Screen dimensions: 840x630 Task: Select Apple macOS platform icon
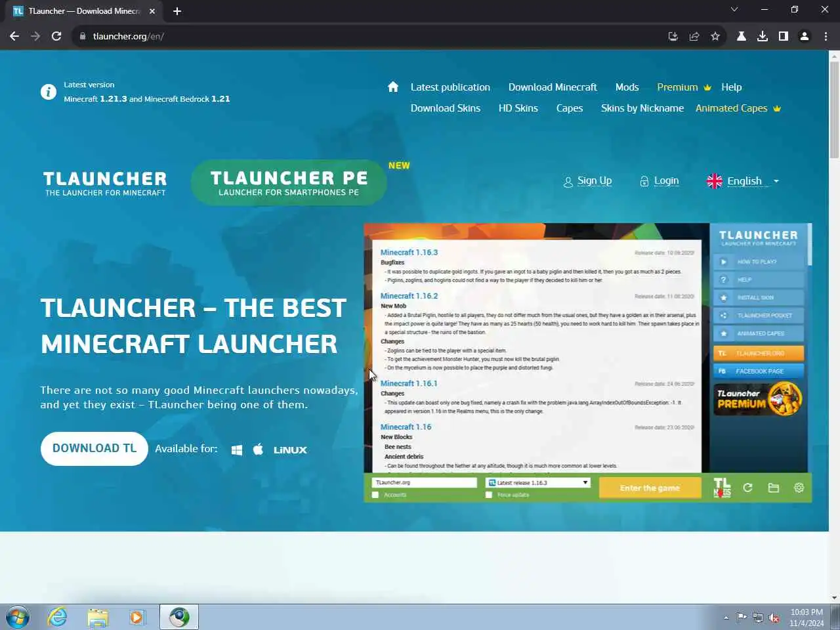click(258, 449)
